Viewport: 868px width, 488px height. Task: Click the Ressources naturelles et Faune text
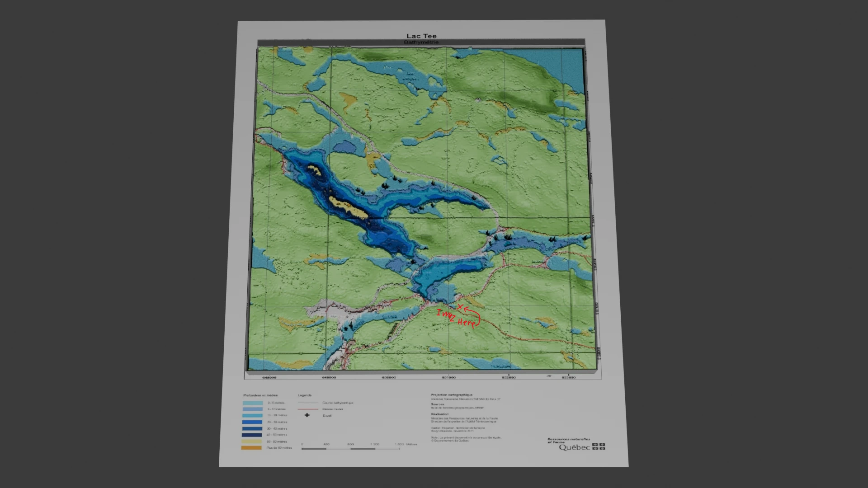pyautogui.click(x=568, y=441)
